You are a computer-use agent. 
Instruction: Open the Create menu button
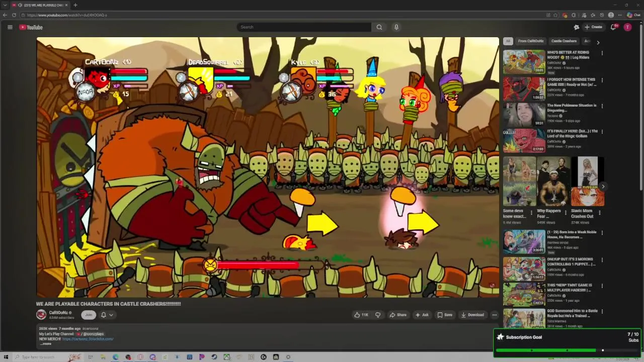click(x=593, y=27)
